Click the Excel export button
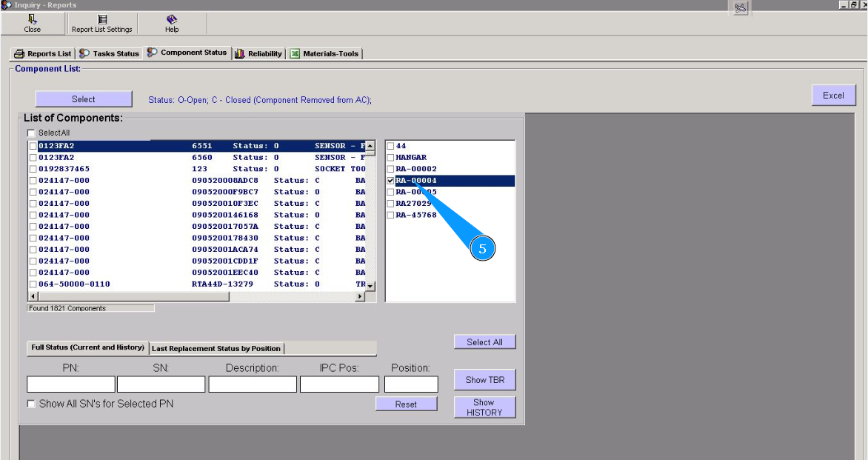 833,95
